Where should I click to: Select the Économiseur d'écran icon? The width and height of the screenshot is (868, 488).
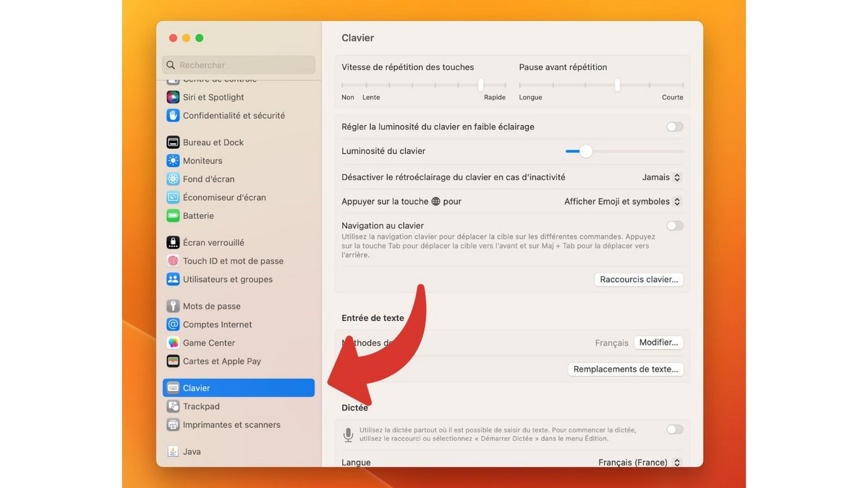(173, 197)
